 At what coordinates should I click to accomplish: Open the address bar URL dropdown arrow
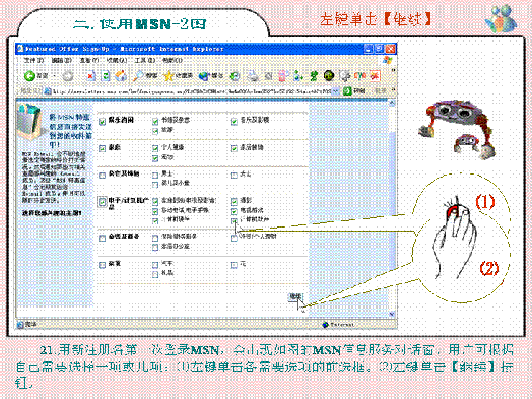[x=335, y=91]
